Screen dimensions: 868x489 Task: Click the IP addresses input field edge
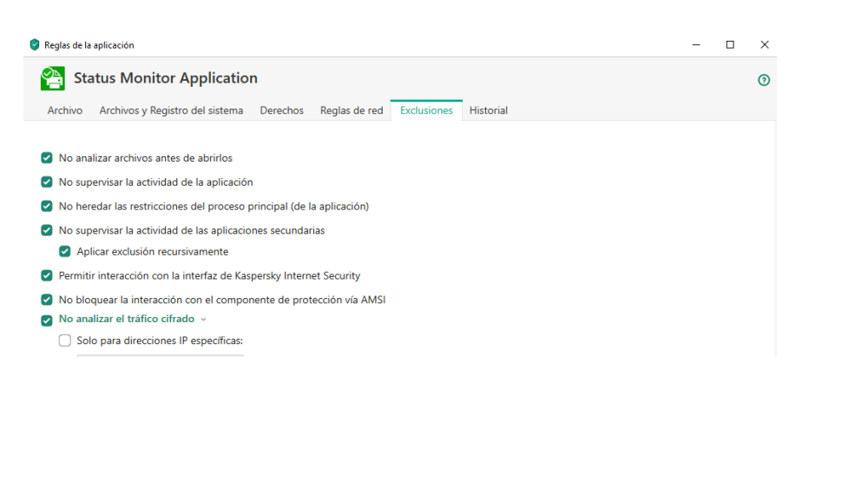pyautogui.click(x=160, y=355)
